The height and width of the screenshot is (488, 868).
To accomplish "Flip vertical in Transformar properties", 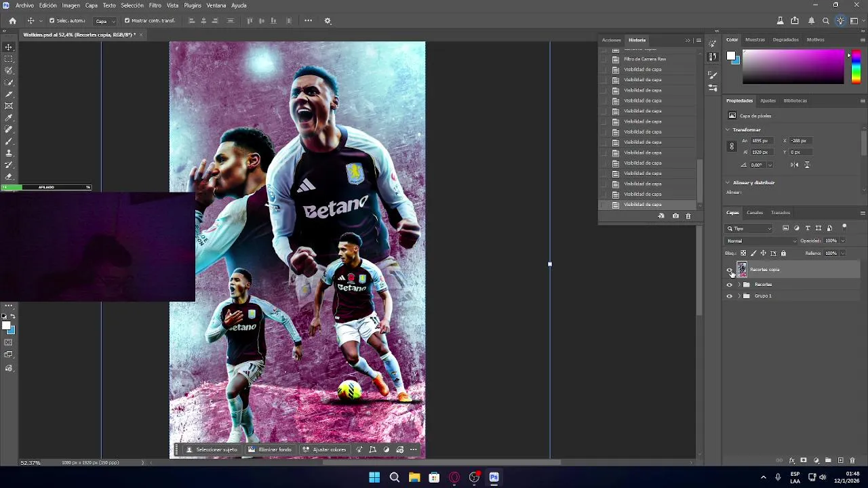I will pyautogui.click(x=806, y=165).
